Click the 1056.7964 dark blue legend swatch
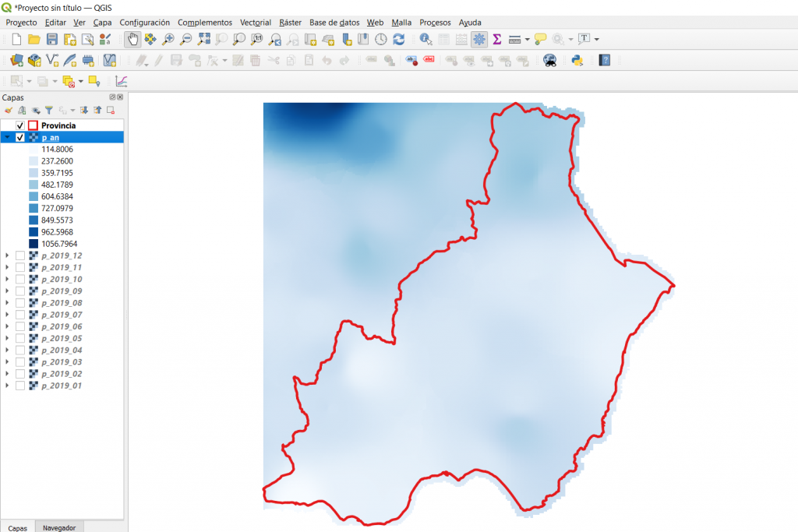 [34, 244]
